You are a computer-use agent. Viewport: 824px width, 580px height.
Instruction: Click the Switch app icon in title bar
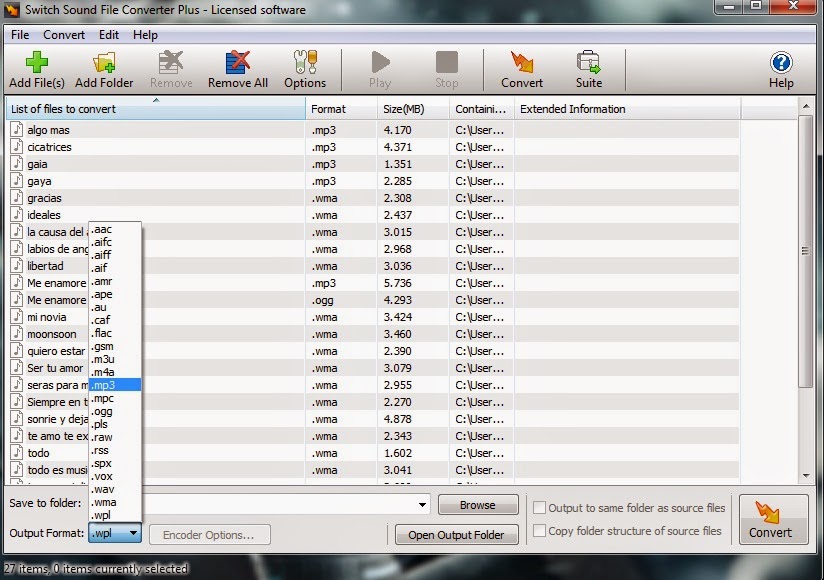click(13, 9)
